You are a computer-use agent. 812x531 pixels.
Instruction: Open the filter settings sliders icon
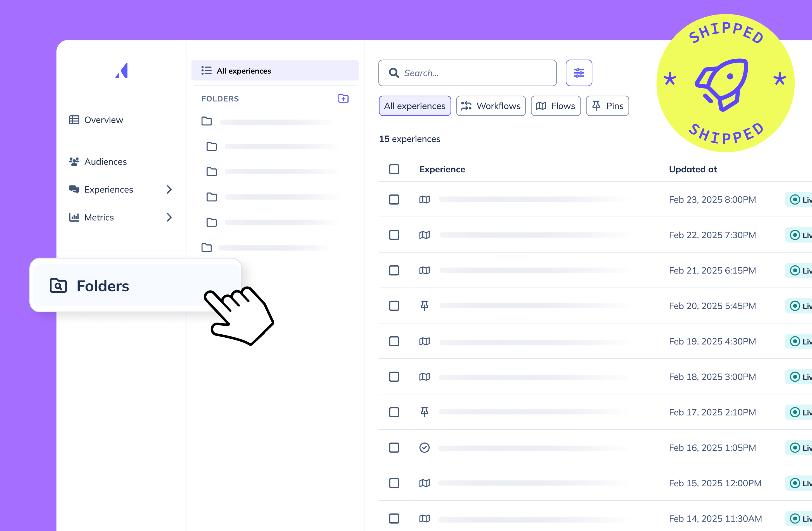[x=579, y=73]
